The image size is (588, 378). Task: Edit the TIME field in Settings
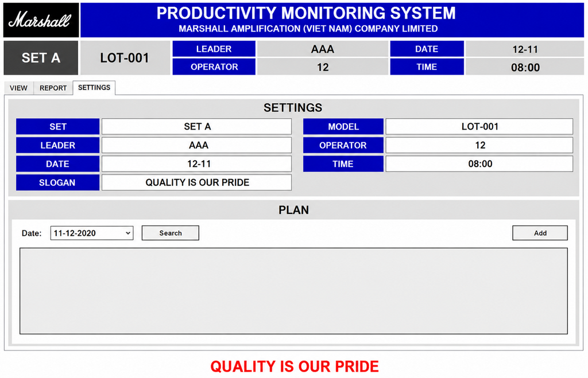(479, 163)
